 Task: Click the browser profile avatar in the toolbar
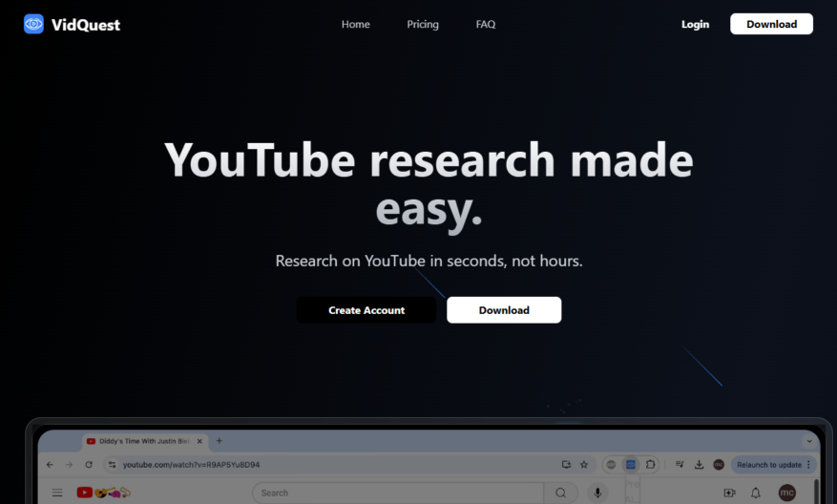[x=719, y=465]
